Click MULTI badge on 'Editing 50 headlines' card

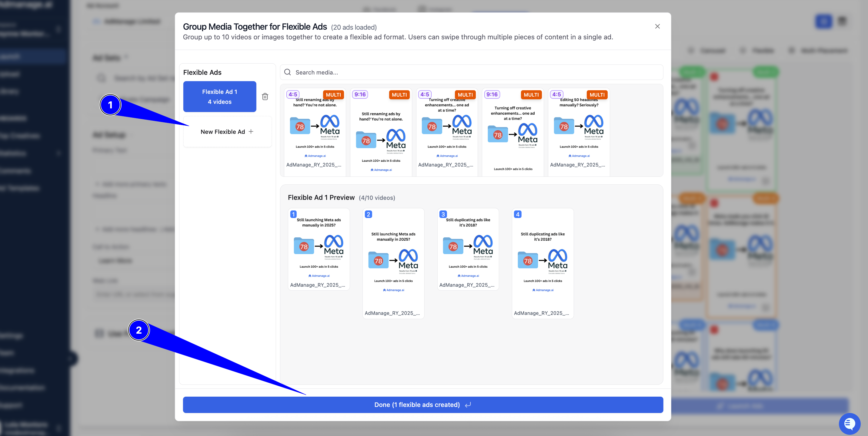[x=597, y=94]
